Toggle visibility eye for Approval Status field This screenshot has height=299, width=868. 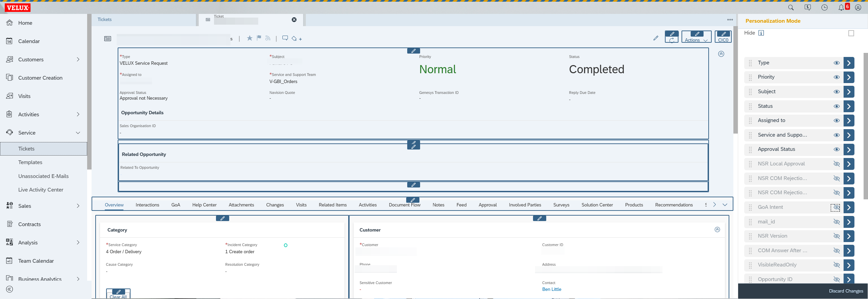pos(836,149)
